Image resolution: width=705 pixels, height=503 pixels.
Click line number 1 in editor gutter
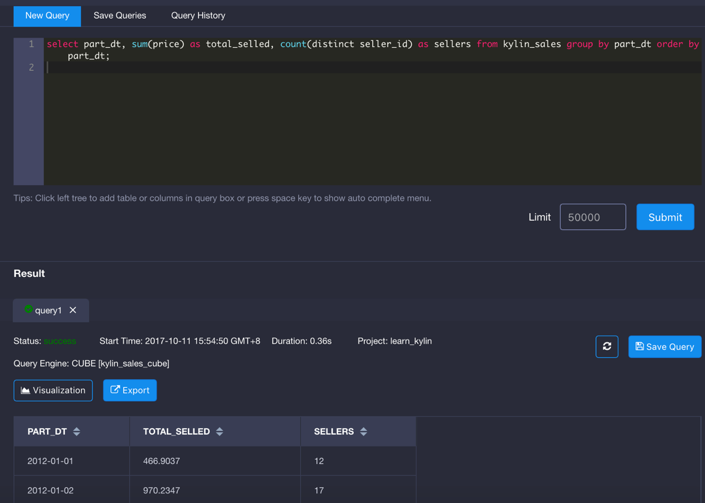coord(30,44)
